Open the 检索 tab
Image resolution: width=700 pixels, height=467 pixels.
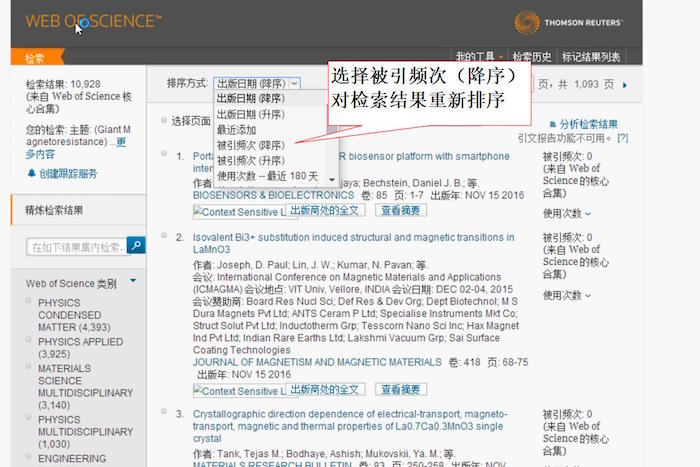tap(38, 57)
